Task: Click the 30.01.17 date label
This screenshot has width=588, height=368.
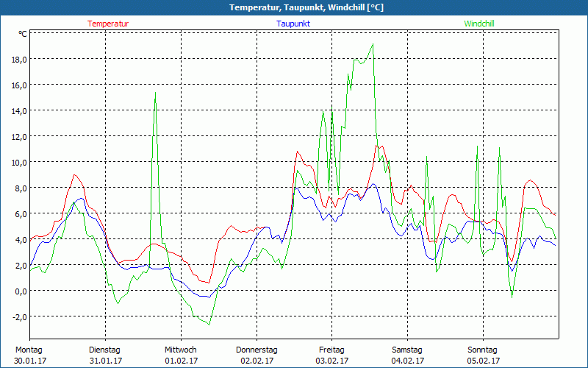Action: click(x=30, y=361)
